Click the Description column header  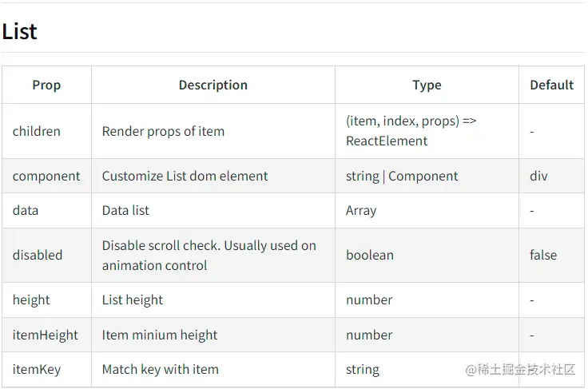pos(213,85)
